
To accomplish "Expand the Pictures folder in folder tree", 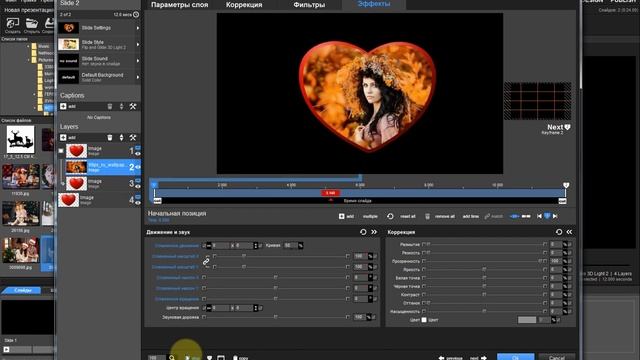I will pyautogui.click(x=29, y=60).
